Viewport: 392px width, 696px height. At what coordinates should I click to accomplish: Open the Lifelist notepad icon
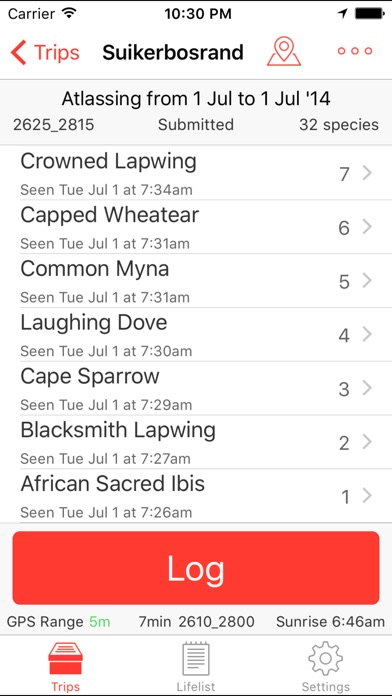point(196,659)
